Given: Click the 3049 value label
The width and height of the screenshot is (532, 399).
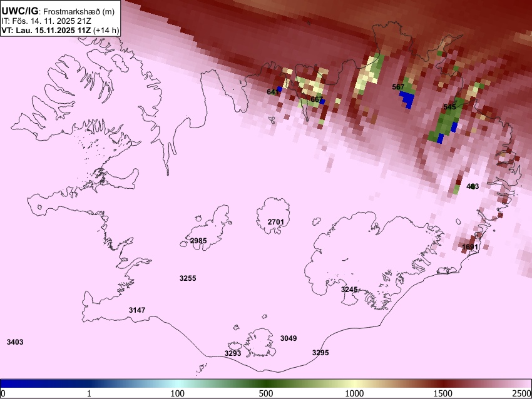Looking at the screenshot, I should pyautogui.click(x=289, y=338).
